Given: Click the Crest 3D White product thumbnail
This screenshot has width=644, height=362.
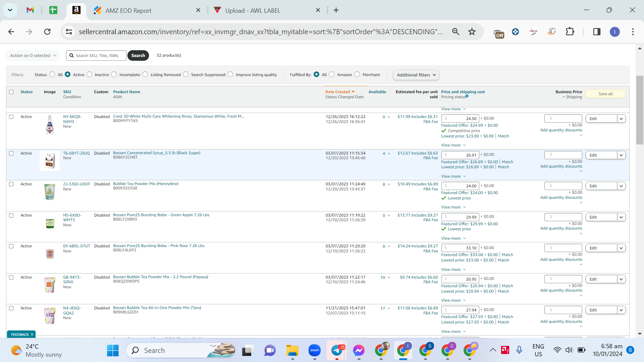Looking at the screenshot, I should tap(50, 124).
